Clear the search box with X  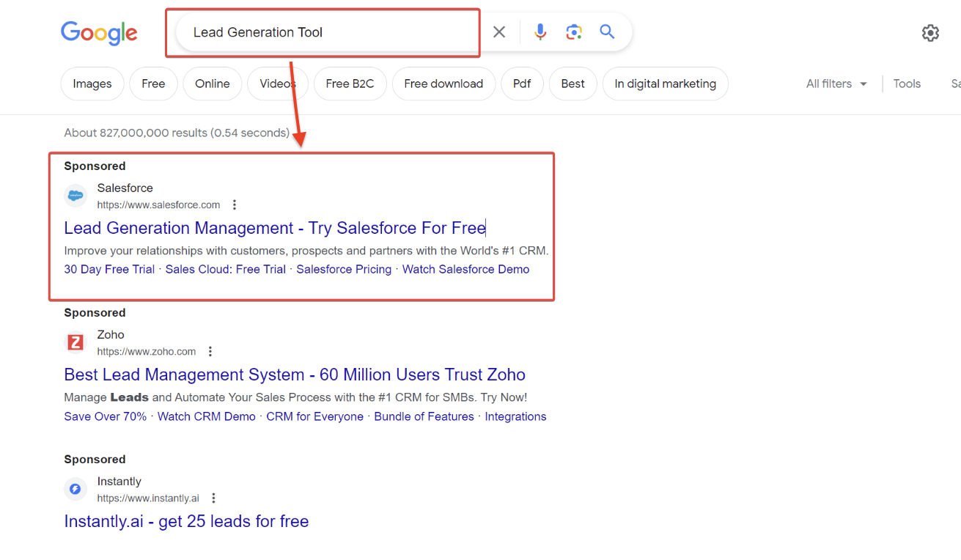tap(499, 32)
